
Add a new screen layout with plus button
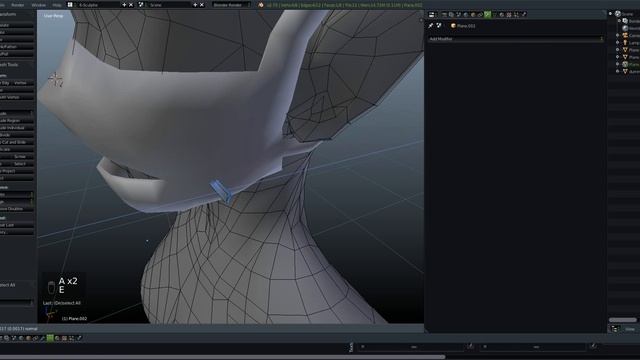pos(124,5)
